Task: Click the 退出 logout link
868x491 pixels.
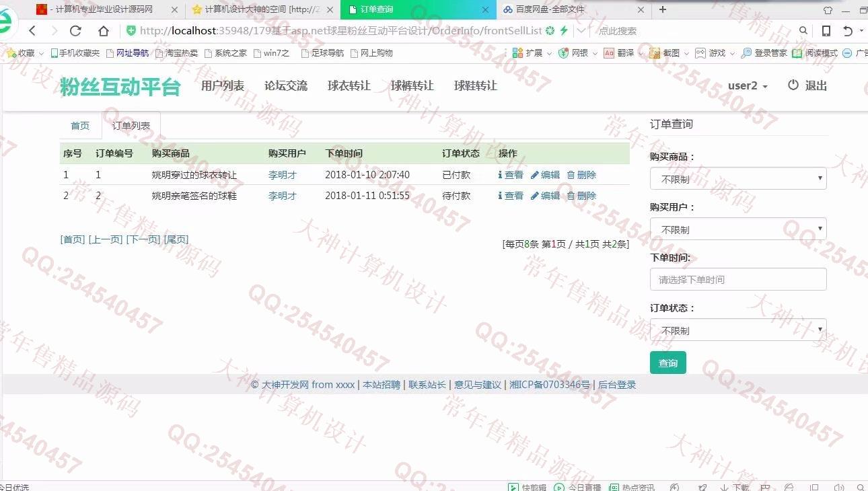Action: (816, 85)
